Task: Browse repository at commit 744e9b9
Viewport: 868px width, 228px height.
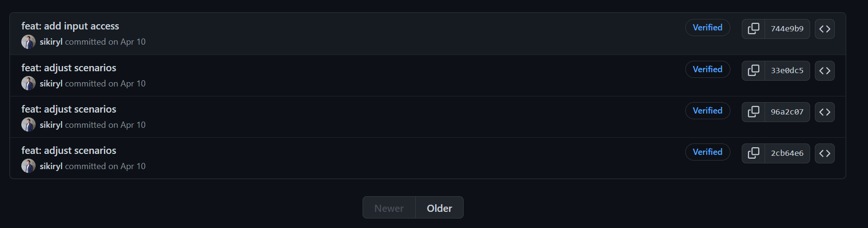Action: 824,29
